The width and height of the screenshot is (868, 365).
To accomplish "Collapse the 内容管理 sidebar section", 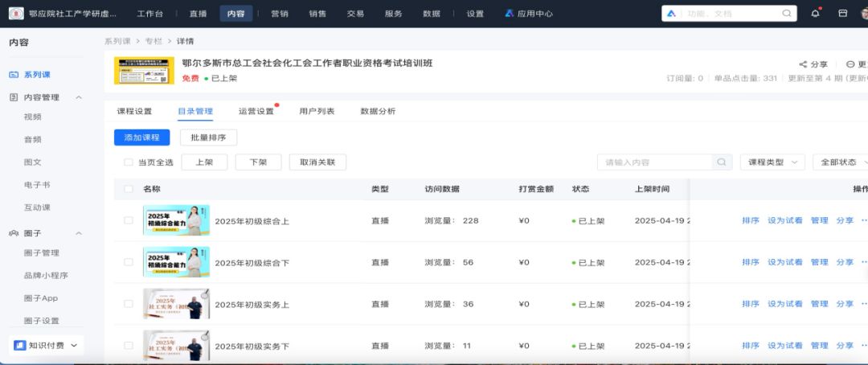I will click(79, 97).
